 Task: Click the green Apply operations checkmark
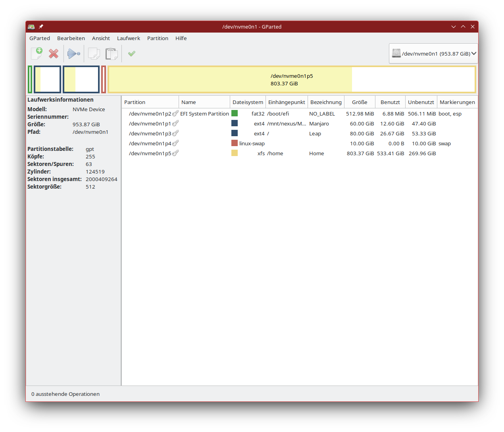[132, 53]
